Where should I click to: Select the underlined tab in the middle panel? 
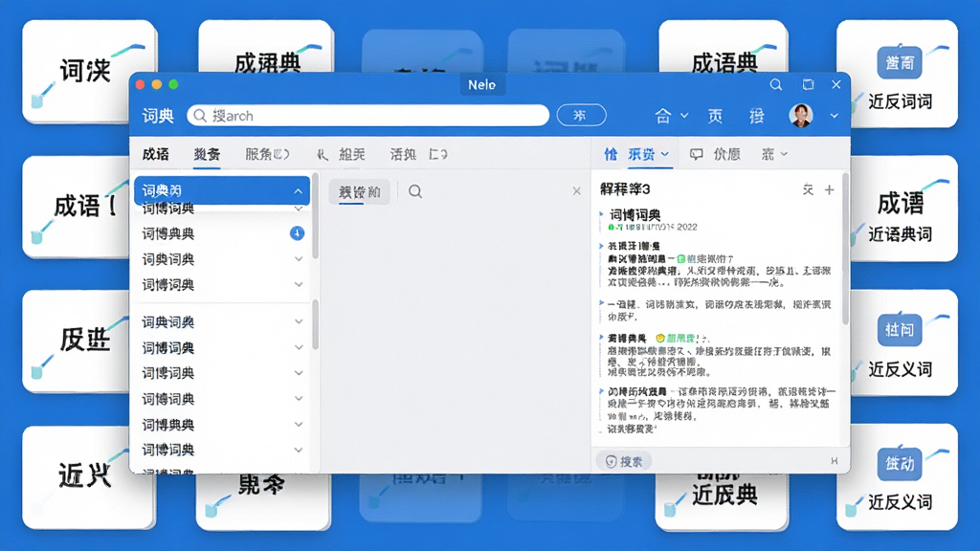click(x=360, y=191)
